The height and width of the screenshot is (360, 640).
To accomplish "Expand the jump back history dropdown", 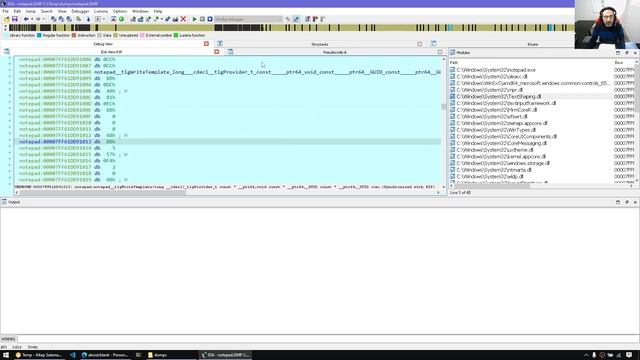I will [31, 19].
